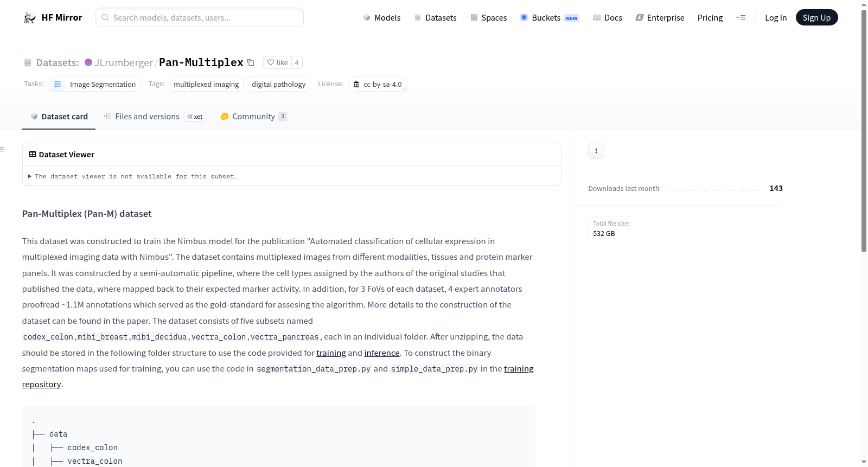Click the search magnifier icon
The image size is (868, 467).
(105, 17)
